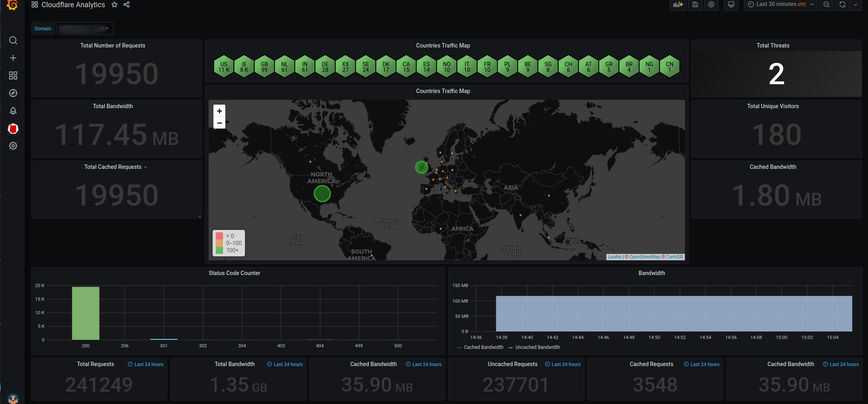868x404 pixels.
Task: Select the SE 24 hexagon
Action: [x=366, y=66]
